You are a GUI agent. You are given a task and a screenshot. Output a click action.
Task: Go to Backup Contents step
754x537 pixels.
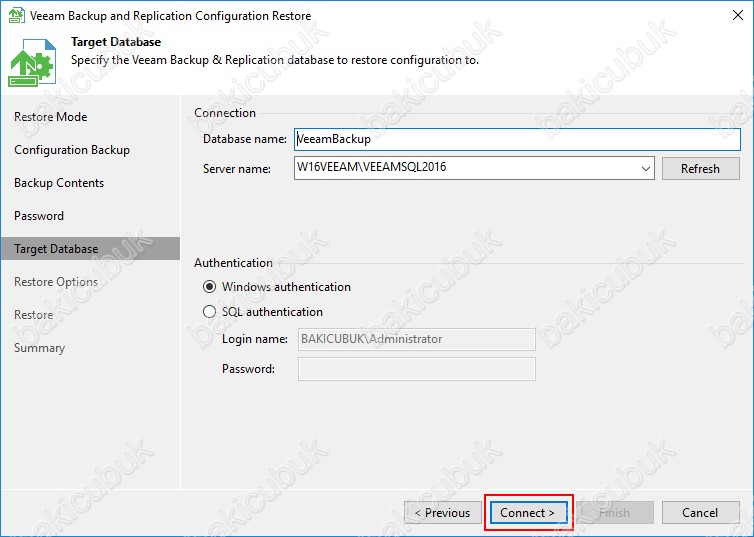pyautogui.click(x=59, y=183)
